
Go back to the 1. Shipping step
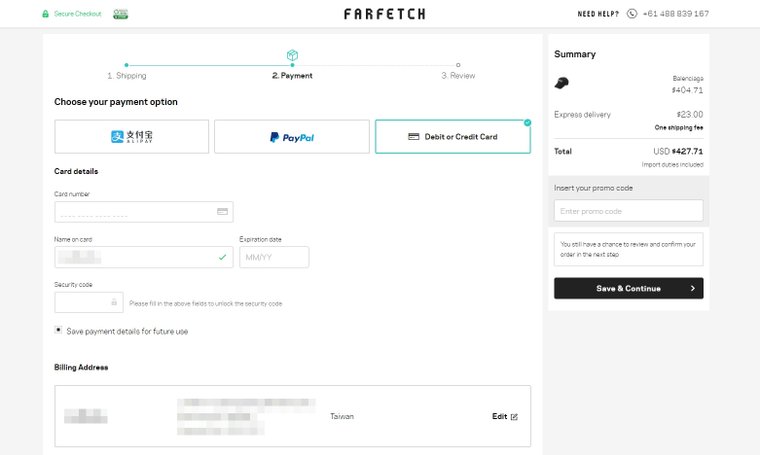pyautogui.click(x=127, y=76)
